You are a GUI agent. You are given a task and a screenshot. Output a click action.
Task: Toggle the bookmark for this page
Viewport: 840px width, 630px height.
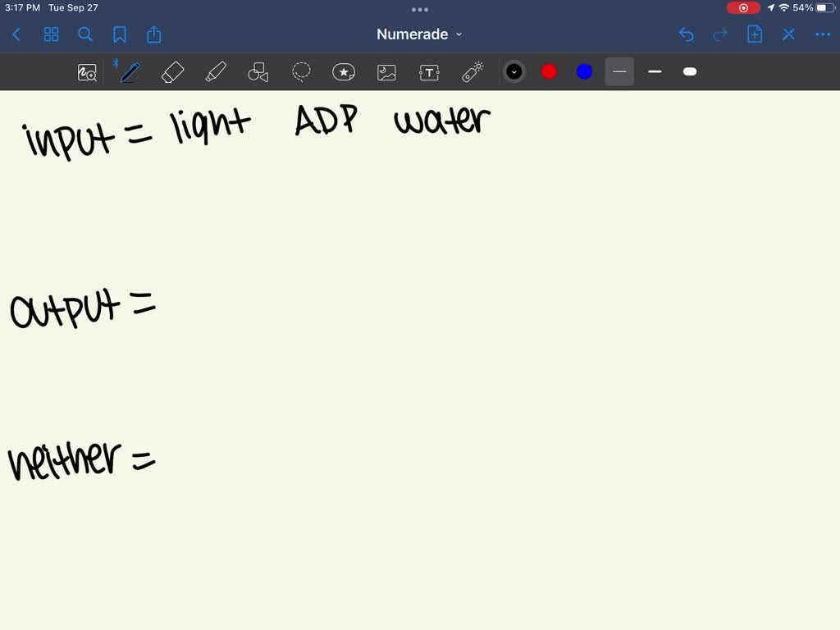(x=120, y=34)
